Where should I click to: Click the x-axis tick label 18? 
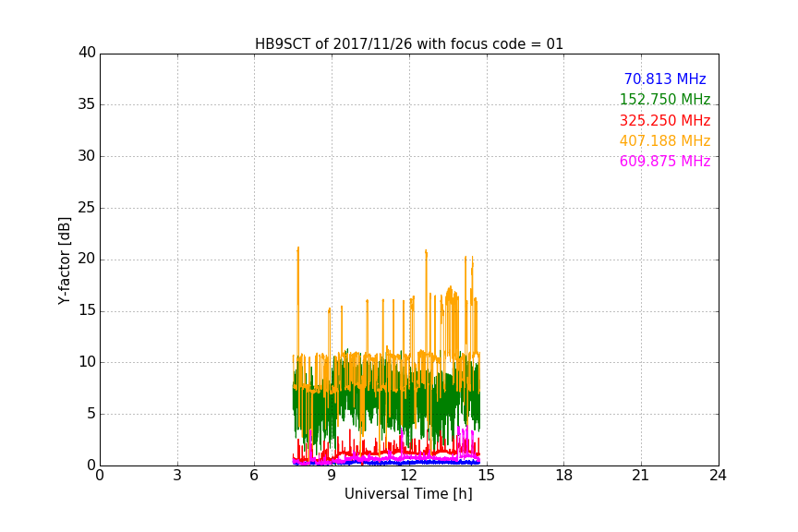coord(564,476)
